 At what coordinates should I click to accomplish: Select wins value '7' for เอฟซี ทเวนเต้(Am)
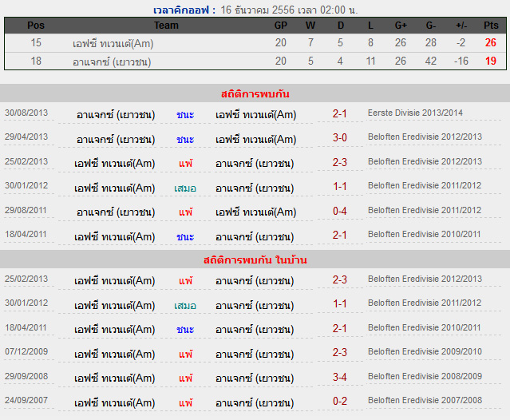click(x=310, y=42)
